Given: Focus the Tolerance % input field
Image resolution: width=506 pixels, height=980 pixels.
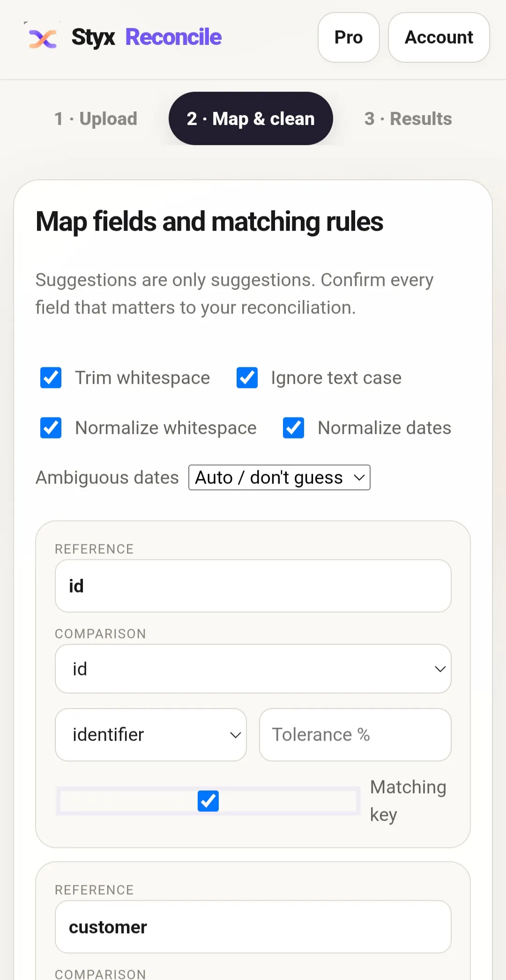Looking at the screenshot, I should pos(355,735).
